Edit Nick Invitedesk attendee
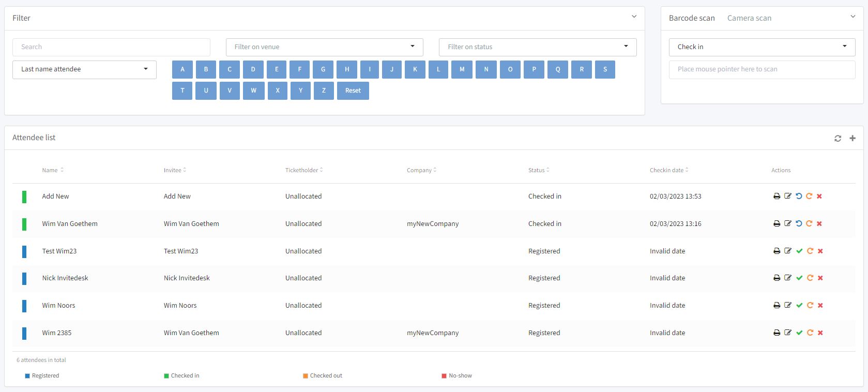This screenshot has width=868, height=392. [x=788, y=278]
